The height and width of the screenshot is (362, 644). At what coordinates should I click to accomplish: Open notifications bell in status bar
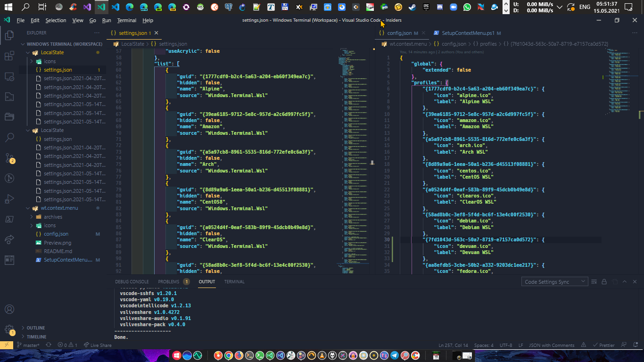tap(636, 345)
